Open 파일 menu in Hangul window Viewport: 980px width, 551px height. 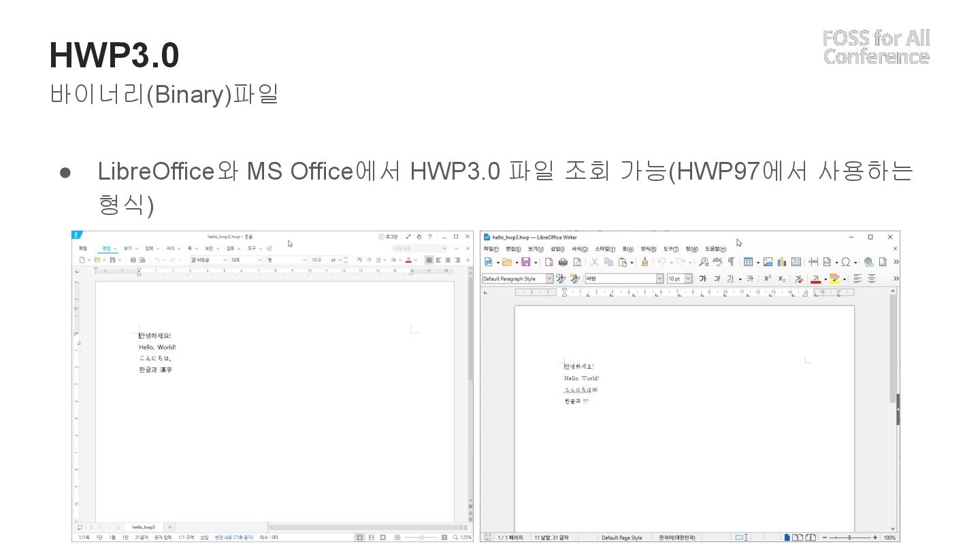[x=82, y=248]
